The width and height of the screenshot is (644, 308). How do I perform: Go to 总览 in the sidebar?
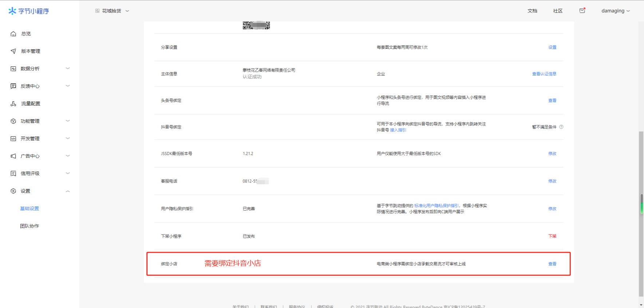26,34
